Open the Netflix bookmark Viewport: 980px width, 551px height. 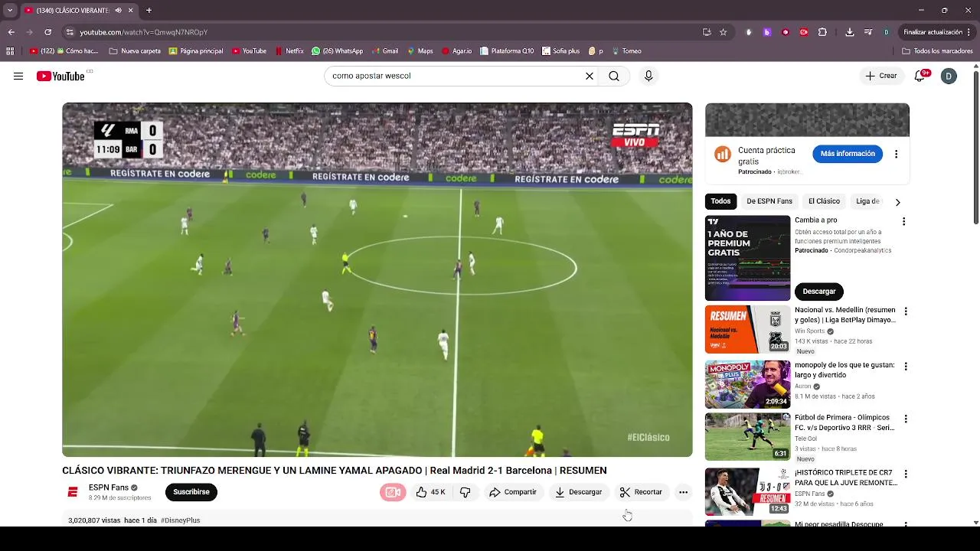pyautogui.click(x=289, y=51)
